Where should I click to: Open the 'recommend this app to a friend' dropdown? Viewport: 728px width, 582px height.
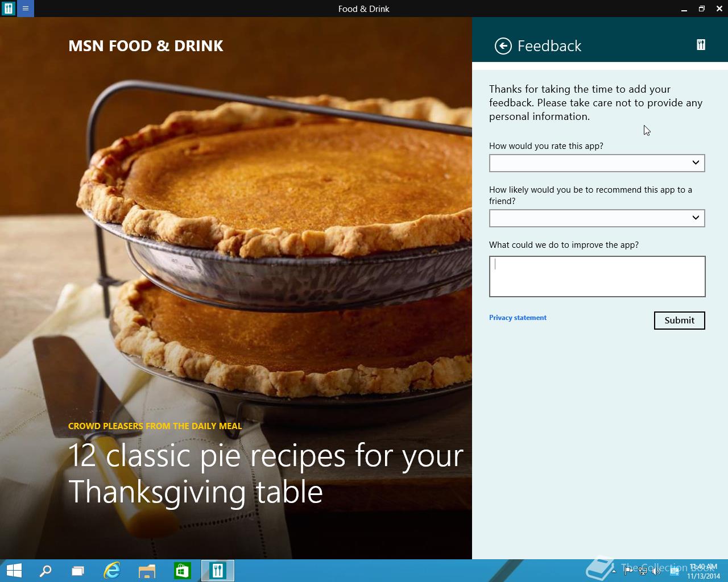(597, 218)
